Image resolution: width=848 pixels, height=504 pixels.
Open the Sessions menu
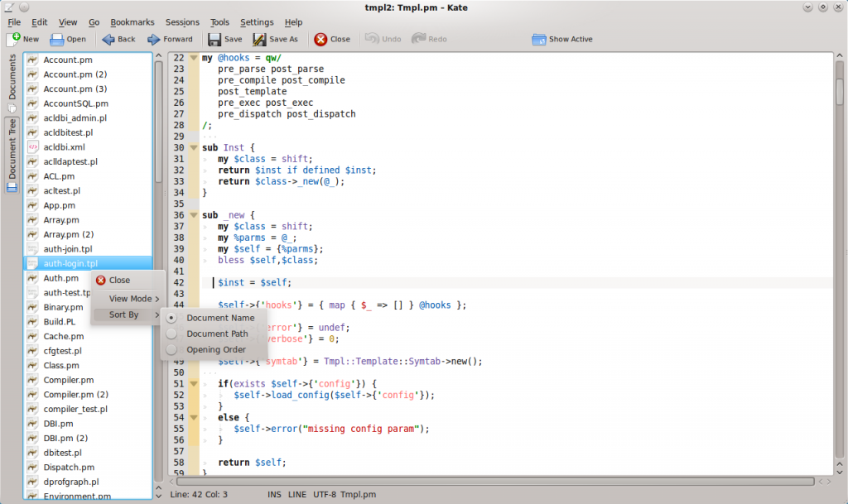(181, 22)
